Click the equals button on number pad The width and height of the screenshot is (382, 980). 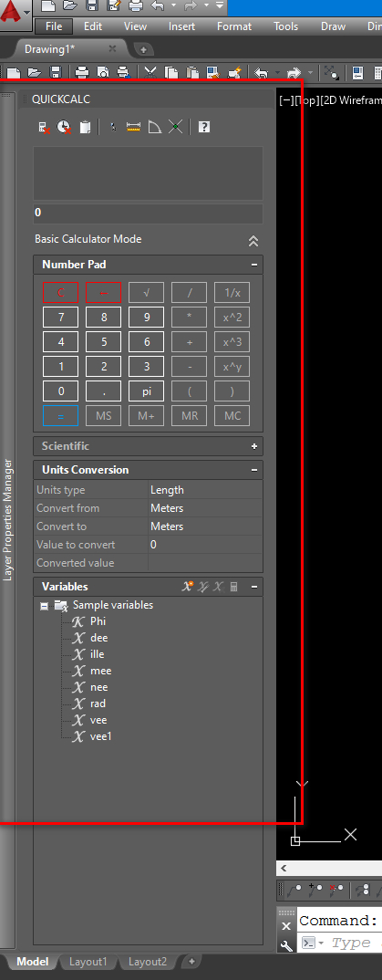point(60,415)
